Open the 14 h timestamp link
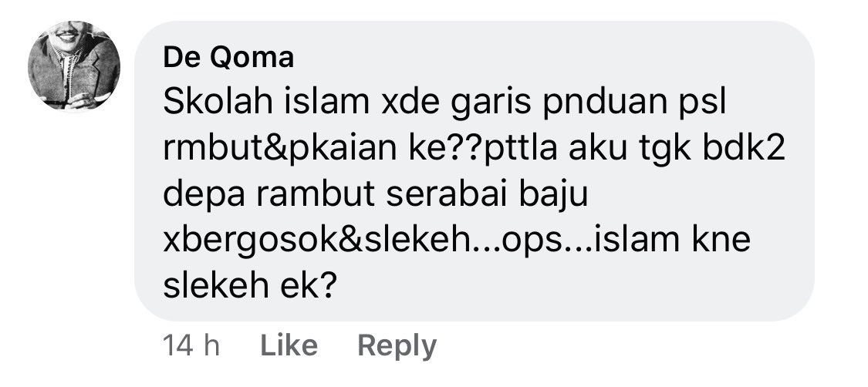This screenshot has height=387, width=868. pyautogui.click(x=191, y=346)
